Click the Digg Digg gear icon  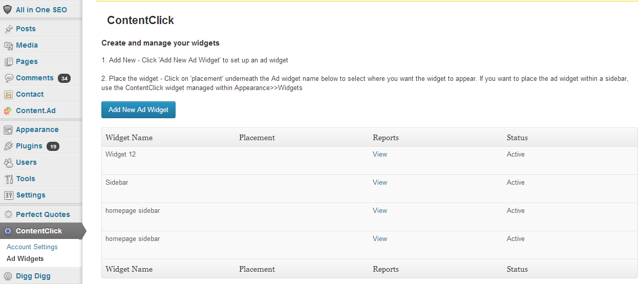click(8, 276)
